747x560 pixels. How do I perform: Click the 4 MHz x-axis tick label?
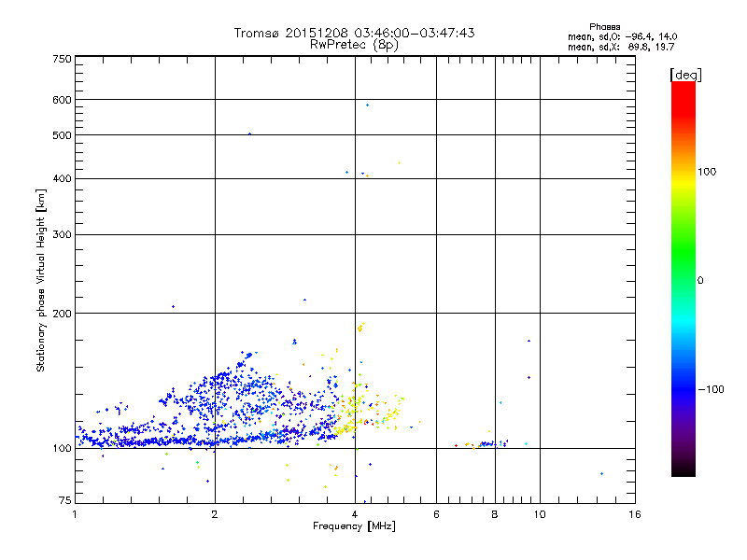point(355,514)
